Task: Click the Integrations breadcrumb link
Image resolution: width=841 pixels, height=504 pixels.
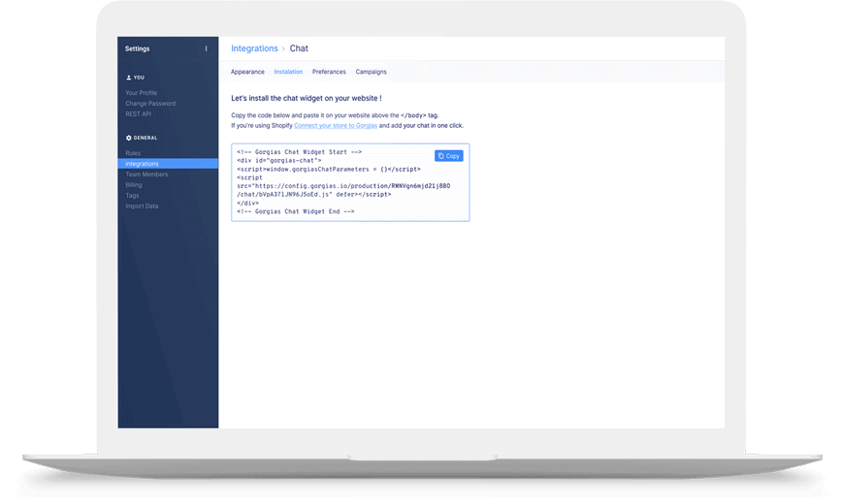Action: (252, 48)
